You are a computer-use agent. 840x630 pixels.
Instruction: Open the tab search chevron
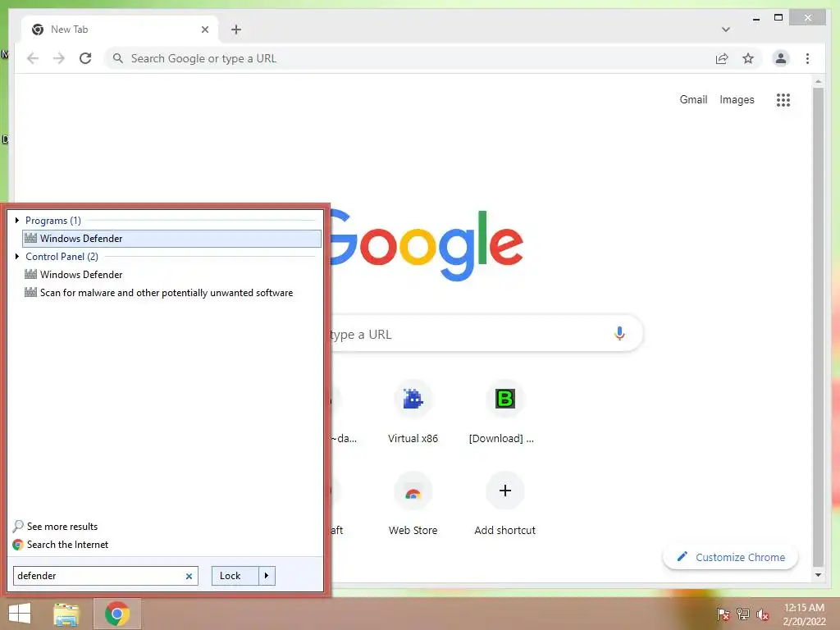click(726, 30)
